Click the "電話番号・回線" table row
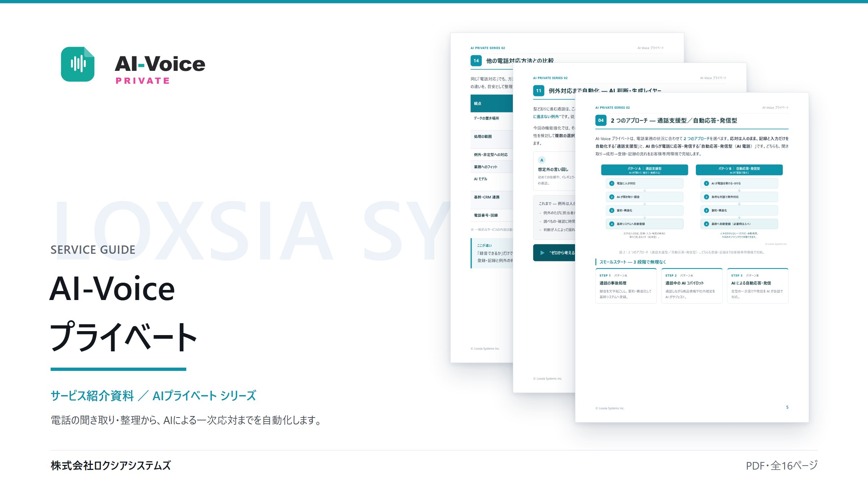This screenshot has height=488, width=868. (492, 215)
